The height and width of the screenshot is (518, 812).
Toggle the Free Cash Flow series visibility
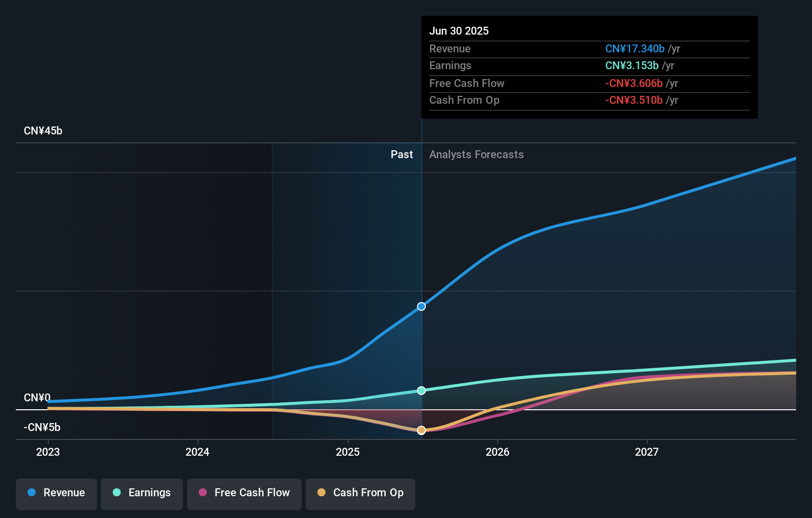[244, 493]
